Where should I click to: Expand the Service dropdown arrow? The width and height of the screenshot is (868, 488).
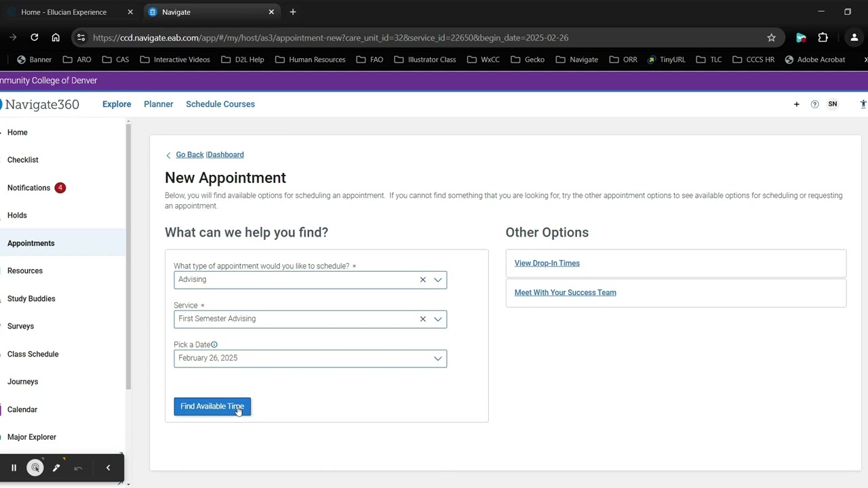(x=438, y=319)
